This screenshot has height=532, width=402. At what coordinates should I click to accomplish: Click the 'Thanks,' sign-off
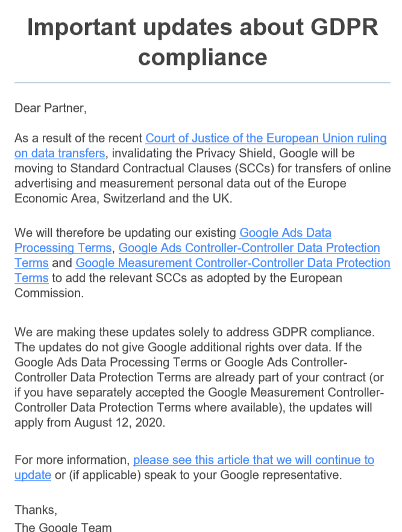tap(36, 510)
